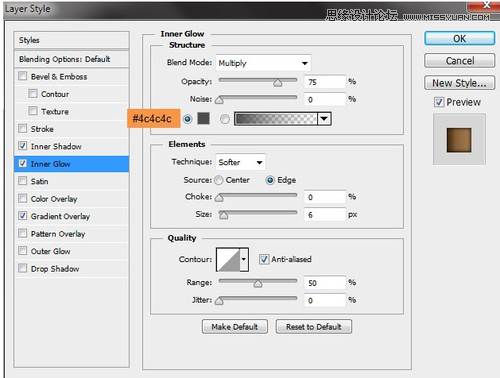Enable the Satin effect checkbox

coord(23,181)
